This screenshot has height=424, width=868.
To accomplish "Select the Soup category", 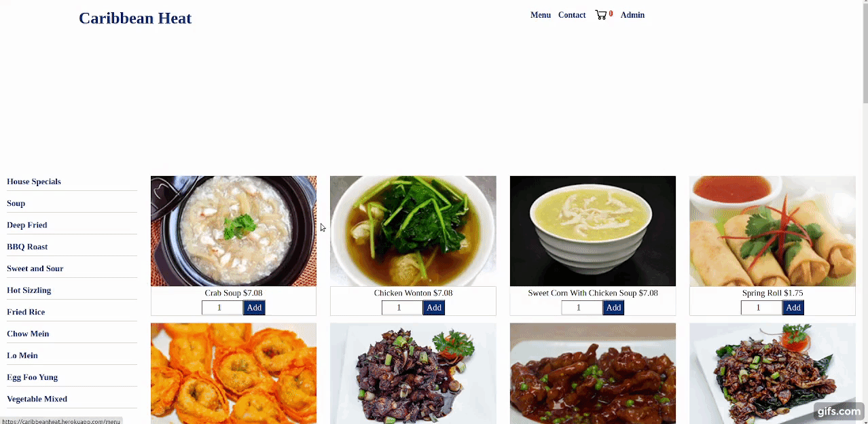I will point(16,203).
